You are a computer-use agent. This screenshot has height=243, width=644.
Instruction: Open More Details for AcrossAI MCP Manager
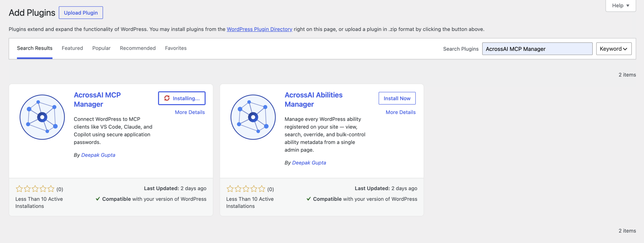click(190, 112)
